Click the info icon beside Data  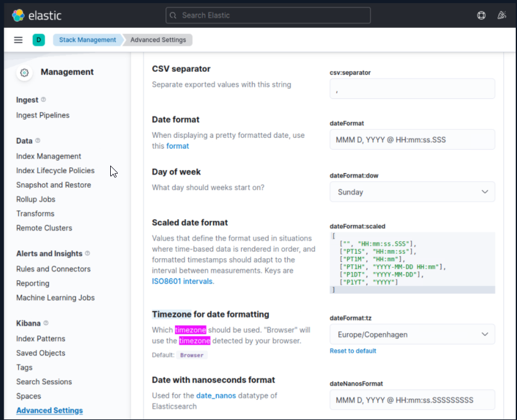38,140
